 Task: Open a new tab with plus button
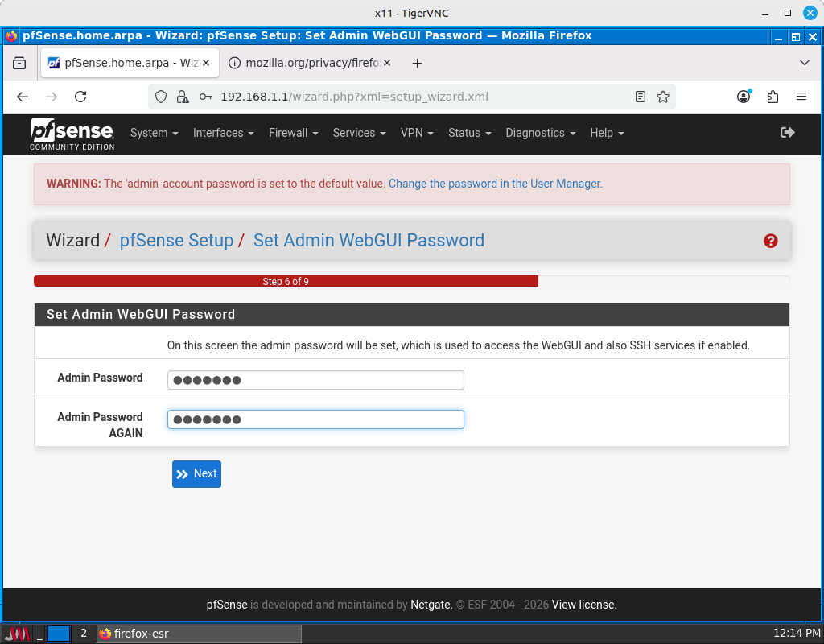(x=417, y=63)
